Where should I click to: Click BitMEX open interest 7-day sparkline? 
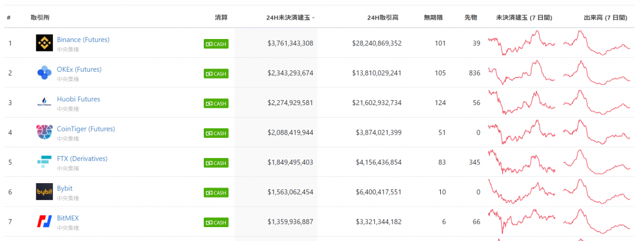(521, 221)
